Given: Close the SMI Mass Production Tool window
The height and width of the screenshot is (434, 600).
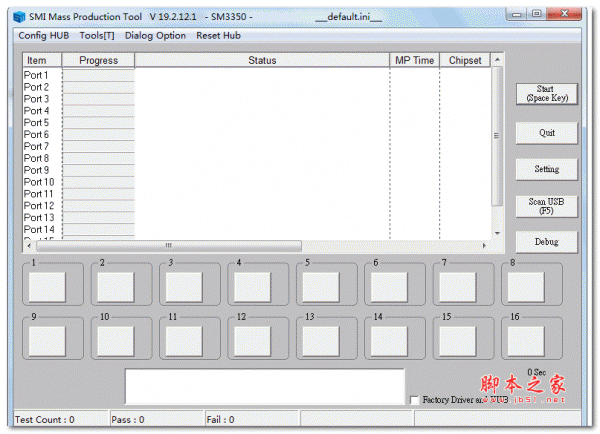Looking at the screenshot, I should click(x=564, y=15).
